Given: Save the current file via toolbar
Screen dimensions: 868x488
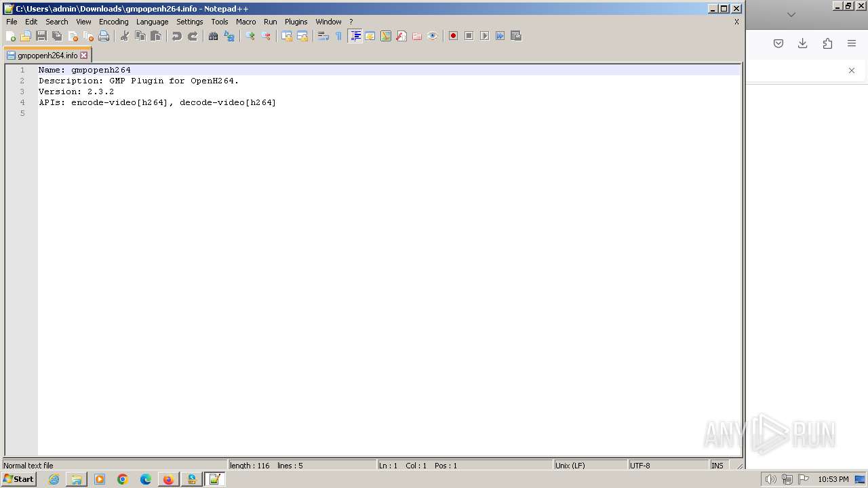Looking at the screenshot, I should (41, 36).
